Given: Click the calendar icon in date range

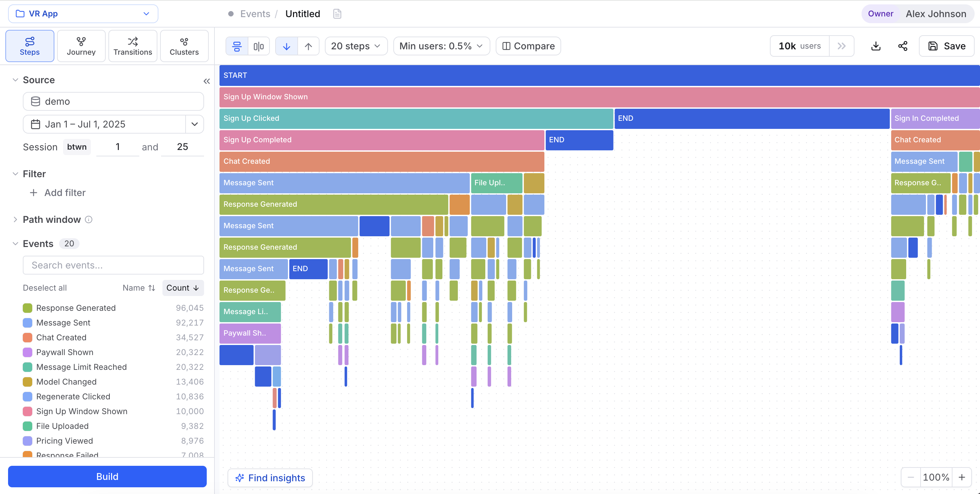Looking at the screenshot, I should 35,125.
